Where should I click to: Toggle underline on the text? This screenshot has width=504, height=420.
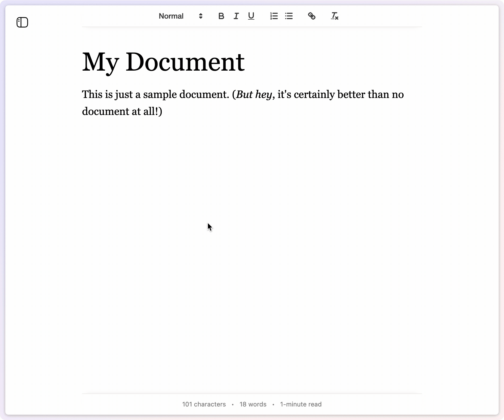(x=251, y=16)
